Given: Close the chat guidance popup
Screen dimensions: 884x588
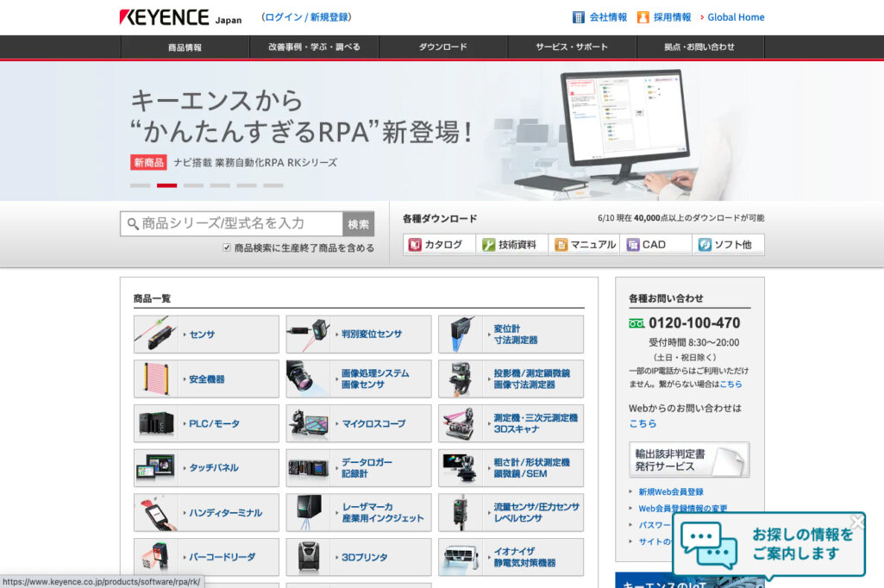Looking at the screenshot, I should [856, 522].
